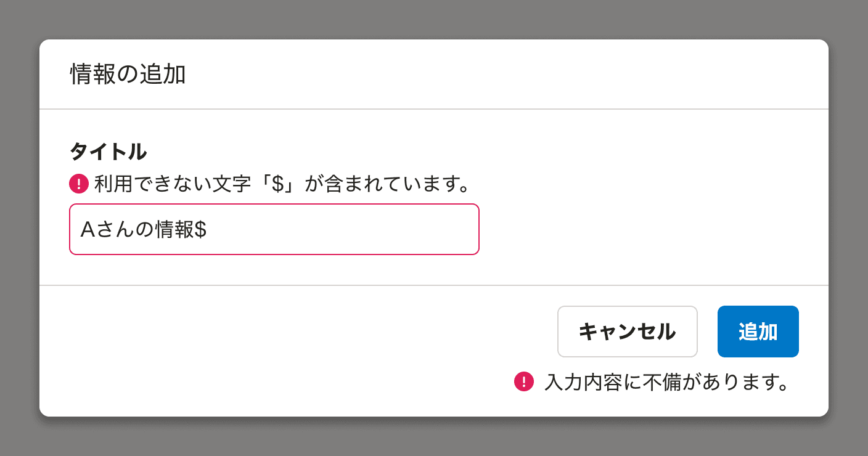Select the warning indicator next to the footer error text
The height and width of the screenshot is (456, 868).
[525, 383]
